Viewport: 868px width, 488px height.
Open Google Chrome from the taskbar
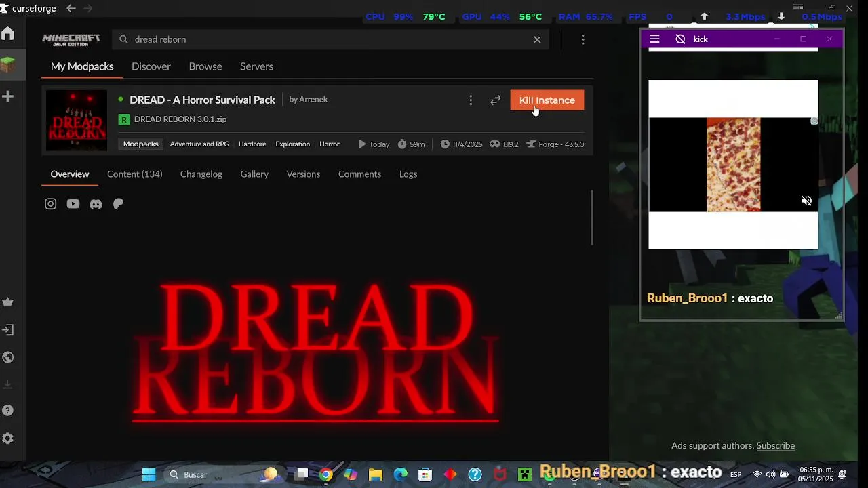326,474
